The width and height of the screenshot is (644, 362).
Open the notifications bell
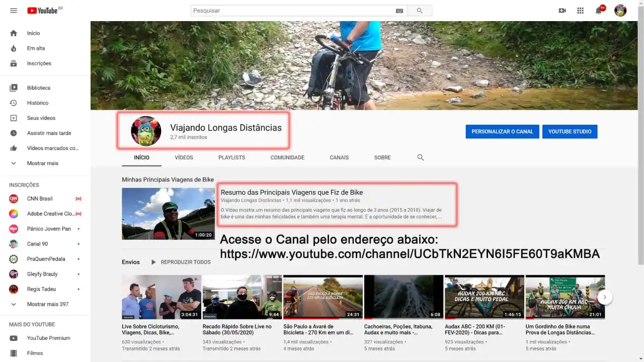tap(599, 11)
